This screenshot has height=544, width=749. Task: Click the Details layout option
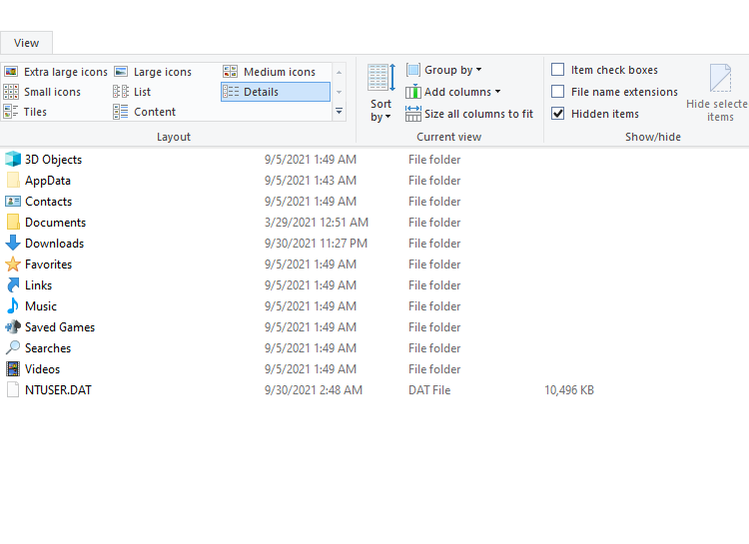coord(275,92)
